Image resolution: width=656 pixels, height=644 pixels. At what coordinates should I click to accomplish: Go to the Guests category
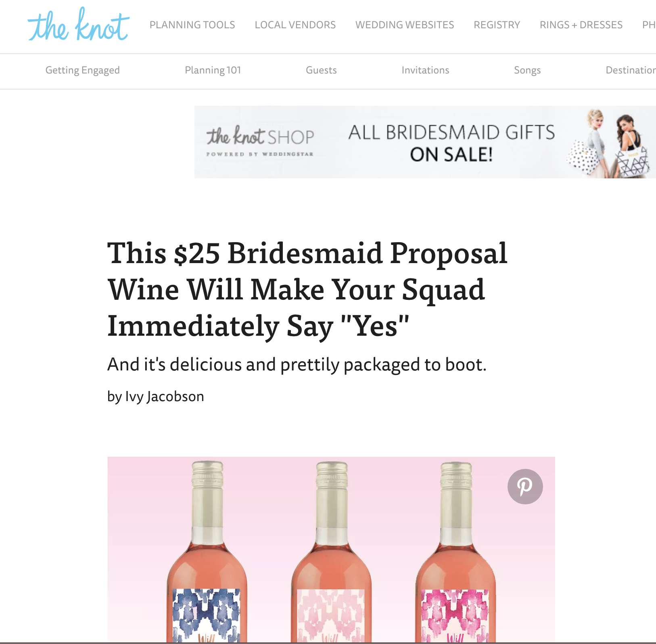(x=321, y=70)
